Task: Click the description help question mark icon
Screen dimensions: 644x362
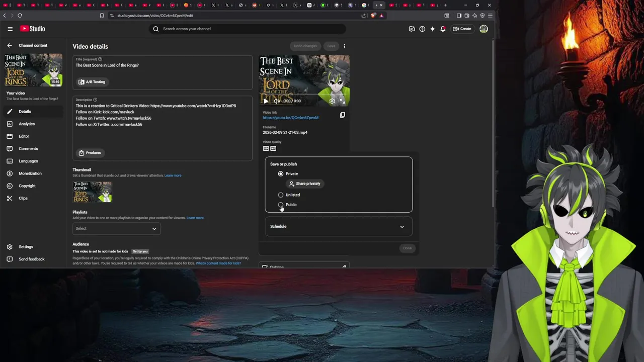Action: point(95,100)
